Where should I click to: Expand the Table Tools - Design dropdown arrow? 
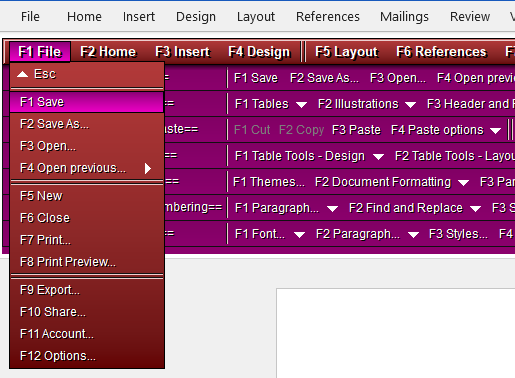click(378, 157)
